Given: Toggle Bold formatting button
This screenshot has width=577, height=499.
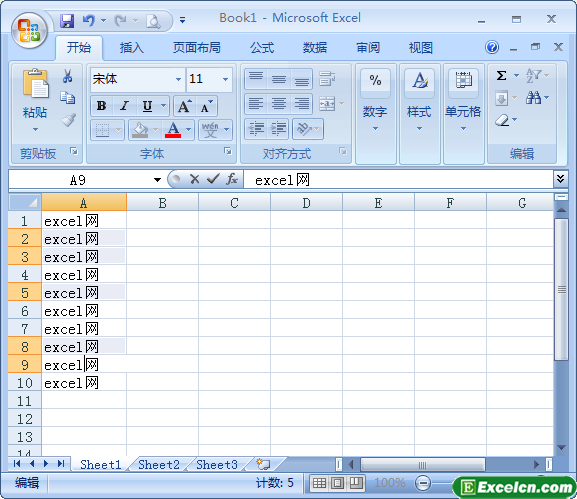Looking at the screenshot, I should click(x=102, y=106).
